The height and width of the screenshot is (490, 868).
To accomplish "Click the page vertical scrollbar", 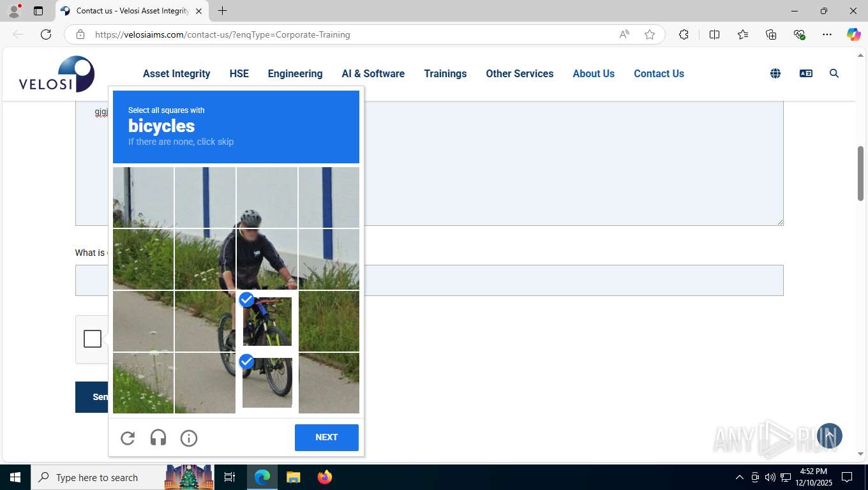I will 861,174.
